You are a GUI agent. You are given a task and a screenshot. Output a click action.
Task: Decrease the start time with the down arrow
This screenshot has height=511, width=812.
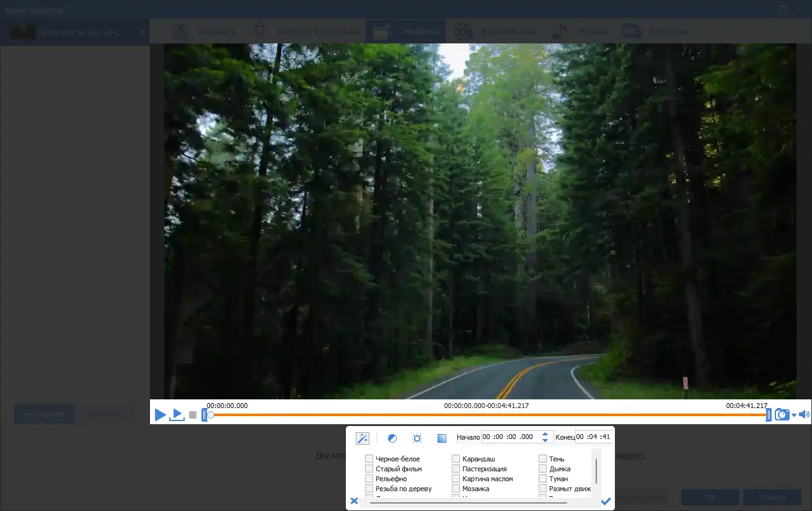click(x=545, y=440)
